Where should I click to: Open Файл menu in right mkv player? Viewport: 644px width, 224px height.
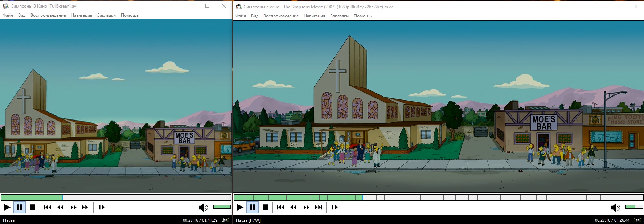pos(241,16)
